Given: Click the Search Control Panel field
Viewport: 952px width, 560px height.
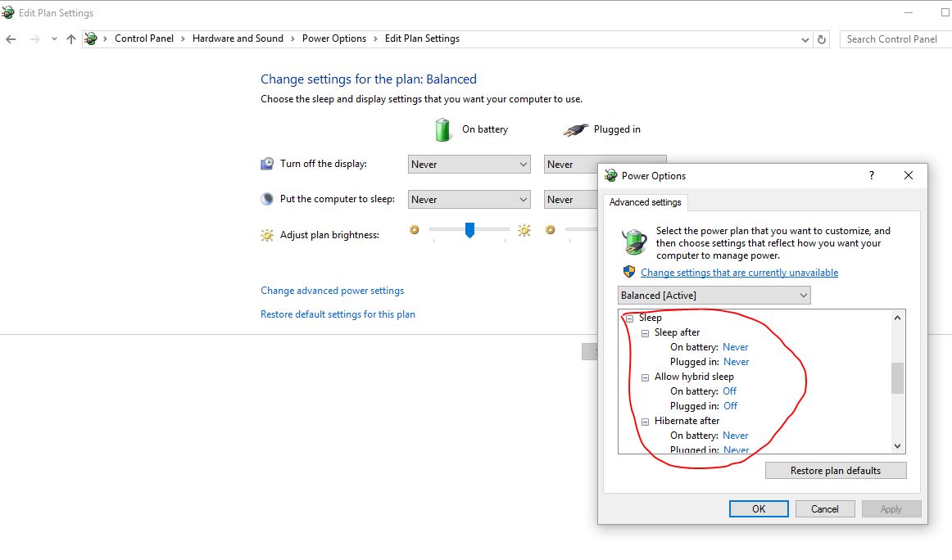Looking at the screenshot, I should click(x=893, y=38).
